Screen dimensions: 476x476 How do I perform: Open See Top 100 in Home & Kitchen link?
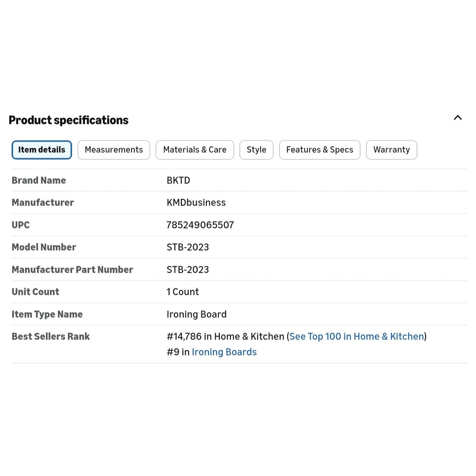tap(357, 337)
